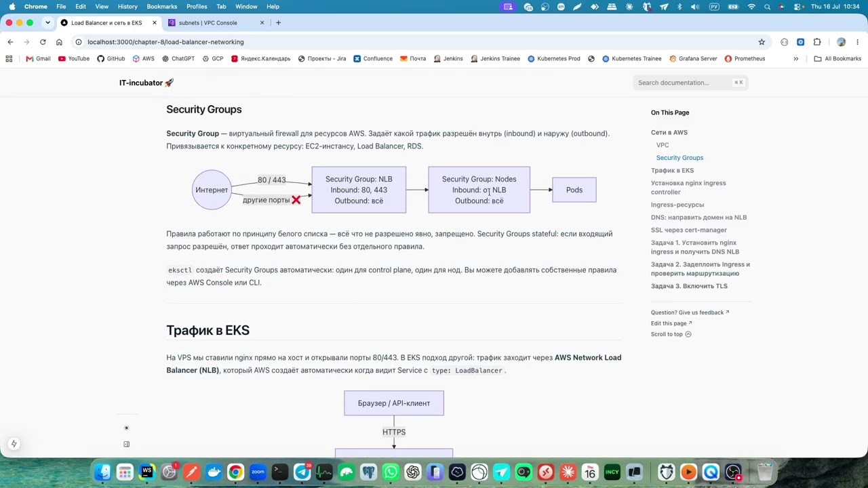View site information for localhost
868x488 pixels.
tap(79, 42)
